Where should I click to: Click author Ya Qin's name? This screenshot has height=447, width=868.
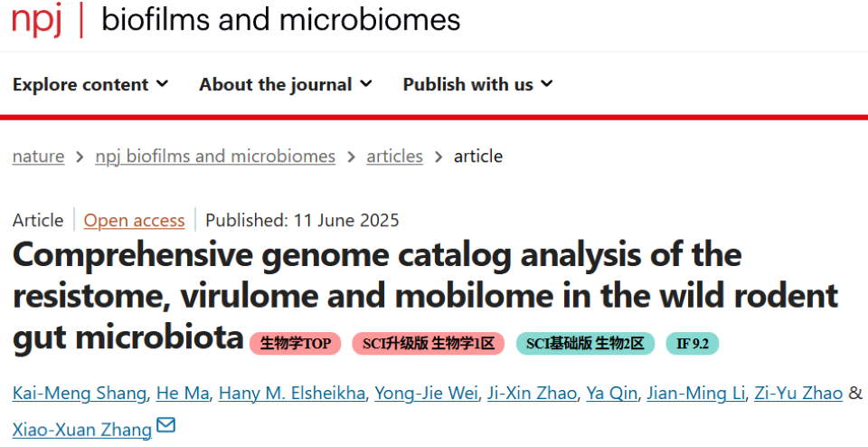[612, 393]
